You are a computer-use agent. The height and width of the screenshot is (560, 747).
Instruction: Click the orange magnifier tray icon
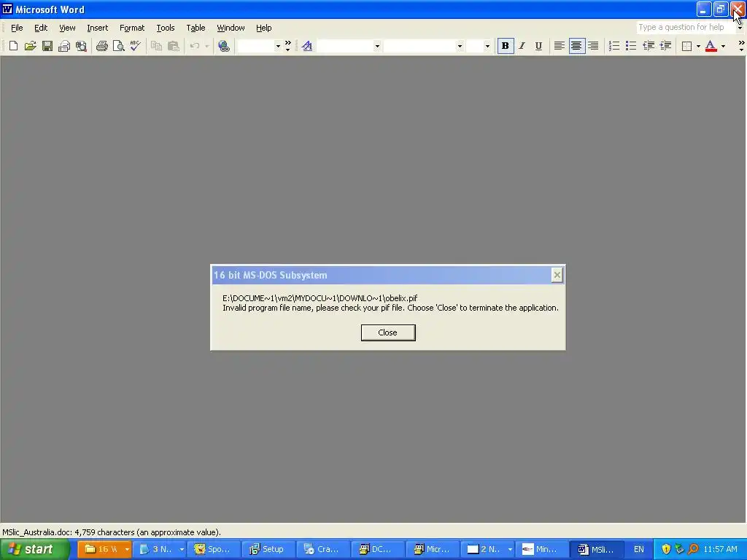pos(693,549)
